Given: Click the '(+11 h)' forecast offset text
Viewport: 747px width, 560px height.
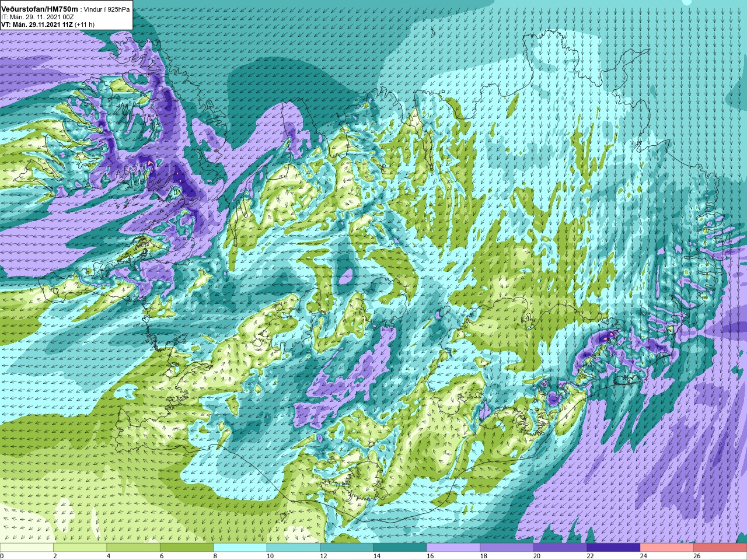Looking at the screenshot, I should (x=84, y=25).
